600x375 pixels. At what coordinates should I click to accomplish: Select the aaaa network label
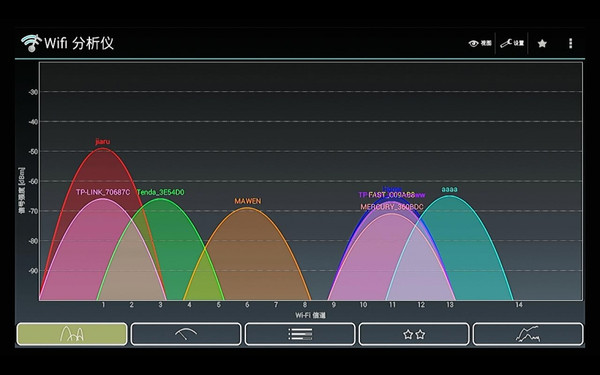(449, 189)
